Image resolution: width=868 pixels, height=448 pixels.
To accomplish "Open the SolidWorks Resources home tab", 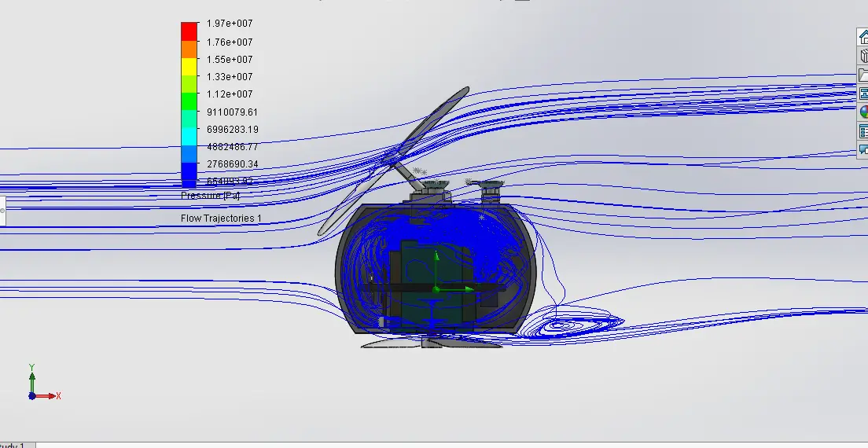I will point(862,38).
